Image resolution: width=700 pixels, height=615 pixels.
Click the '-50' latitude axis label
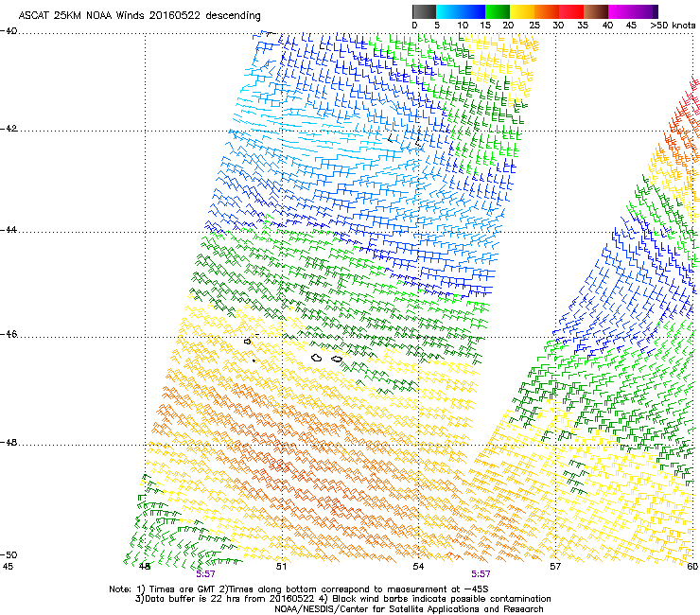[9, 554]
